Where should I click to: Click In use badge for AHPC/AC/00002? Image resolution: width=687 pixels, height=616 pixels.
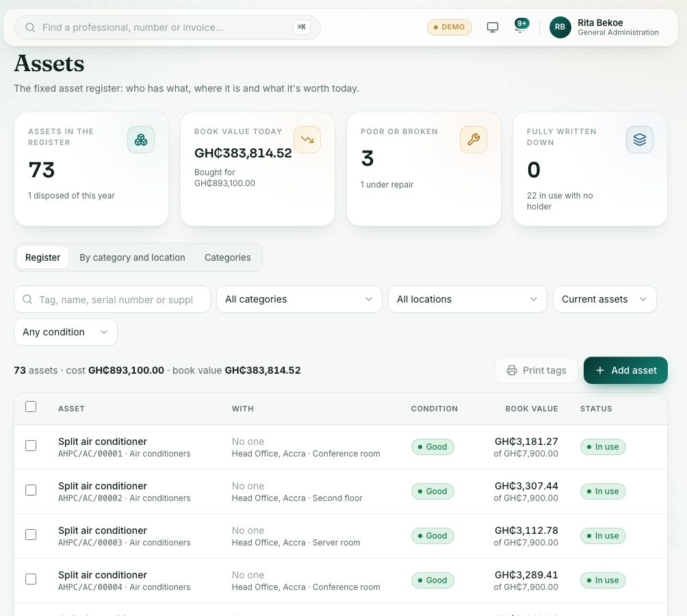603,491
